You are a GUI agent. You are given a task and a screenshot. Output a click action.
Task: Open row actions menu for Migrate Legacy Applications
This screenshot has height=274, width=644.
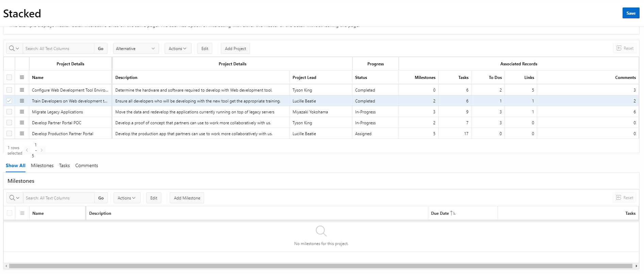(22, 112)
